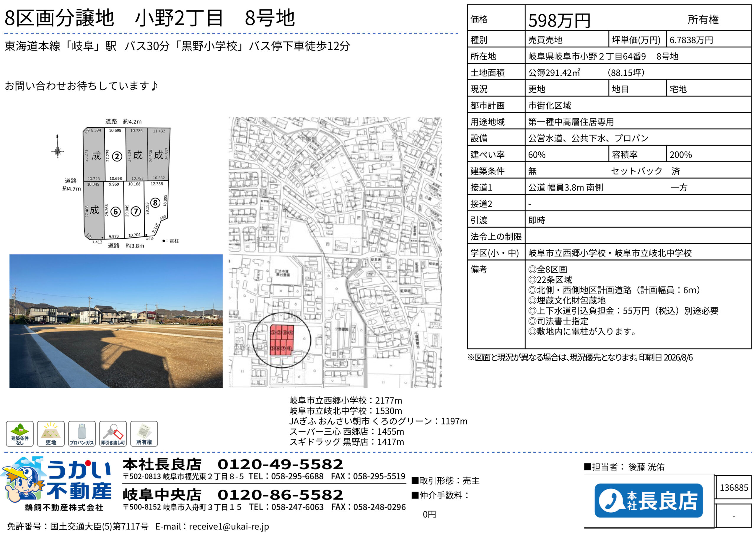Click the 建ぺい率 value 60%
This screenshot has width=756, height=533.
pyautogui.click(x=537, y=155)
